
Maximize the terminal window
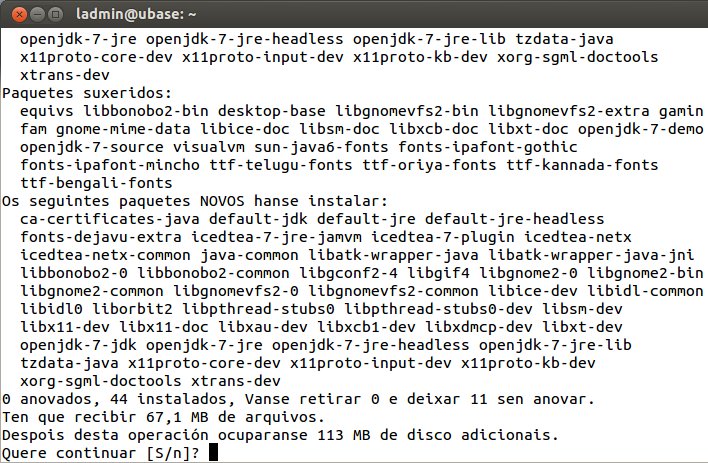[x=55, y=14]
